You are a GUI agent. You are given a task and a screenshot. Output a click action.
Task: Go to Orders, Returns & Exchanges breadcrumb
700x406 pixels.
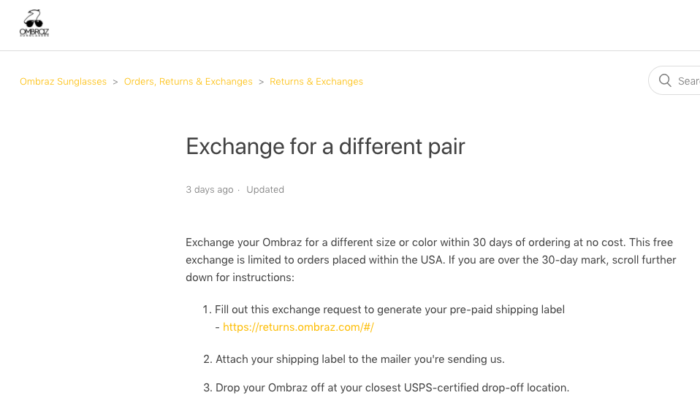pyautogui.click(x=188, y=82)
